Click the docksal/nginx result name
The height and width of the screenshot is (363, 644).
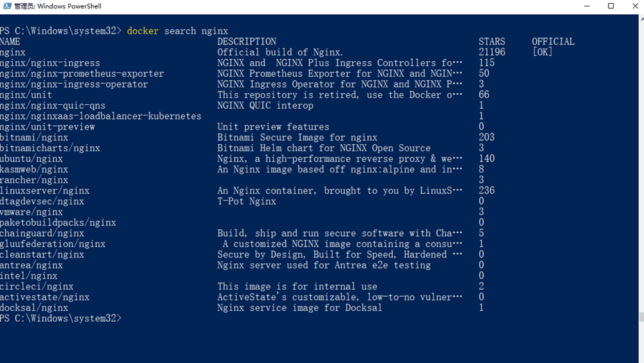pos(34,308)
